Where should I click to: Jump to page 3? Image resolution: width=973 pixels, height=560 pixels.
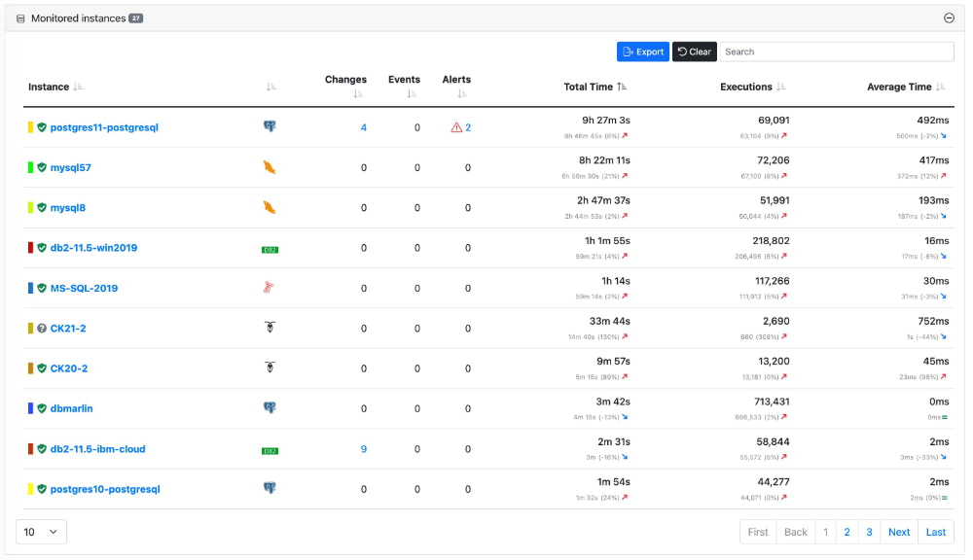pos(869,532)
